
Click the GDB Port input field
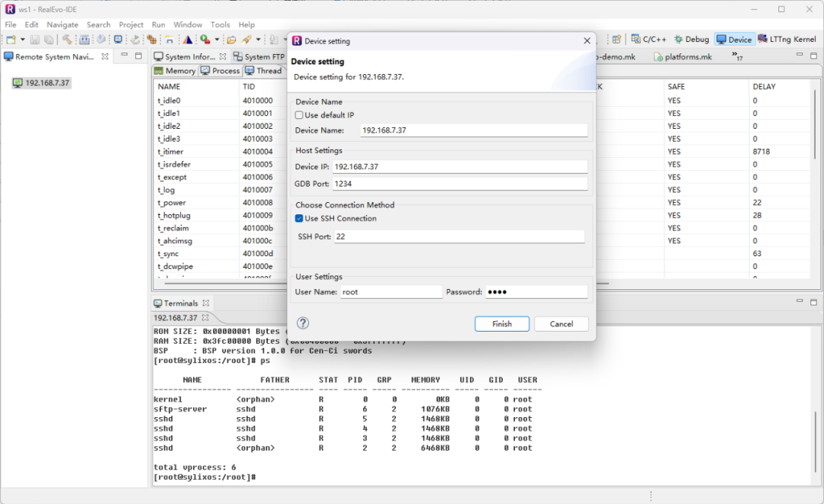(x=459, y=184)
